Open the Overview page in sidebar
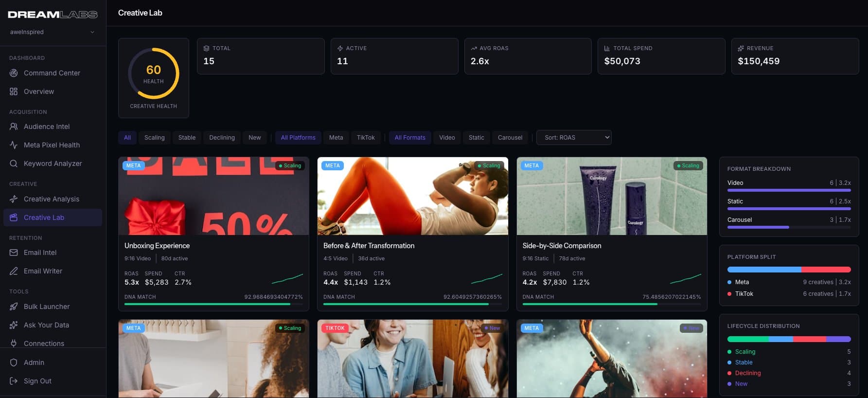Viewport: 868px width, 398px height. [x=39, y=91]
